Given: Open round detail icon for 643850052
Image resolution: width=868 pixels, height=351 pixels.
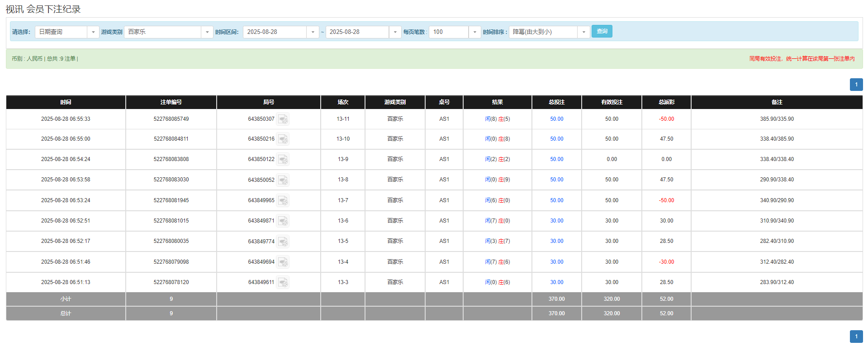Looking at the screenshot, I should point(283,180).
